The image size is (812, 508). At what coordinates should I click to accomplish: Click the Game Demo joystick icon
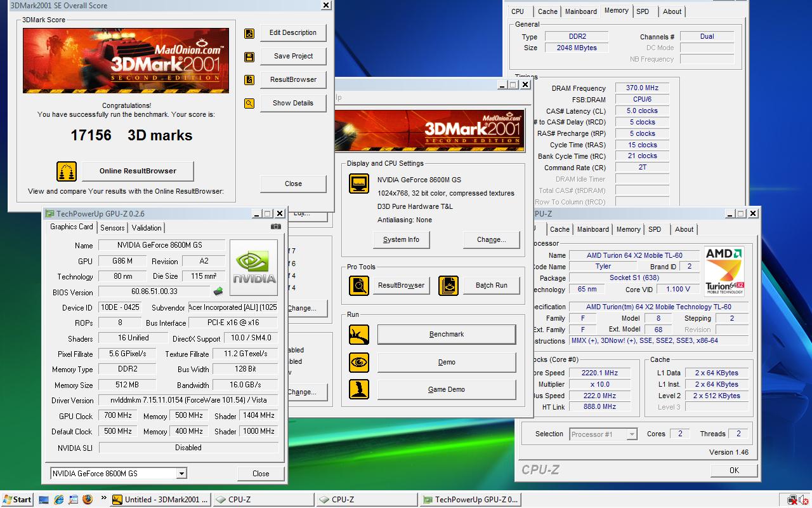point(359,390)
